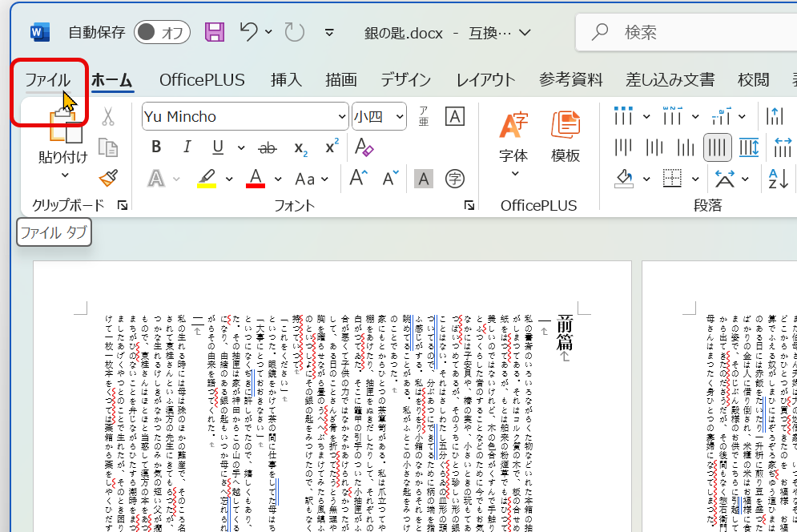Select the highlighted justify alignment button
This screenshot has width=797, height=532.
pyautogui.click(x=717, y=147)
